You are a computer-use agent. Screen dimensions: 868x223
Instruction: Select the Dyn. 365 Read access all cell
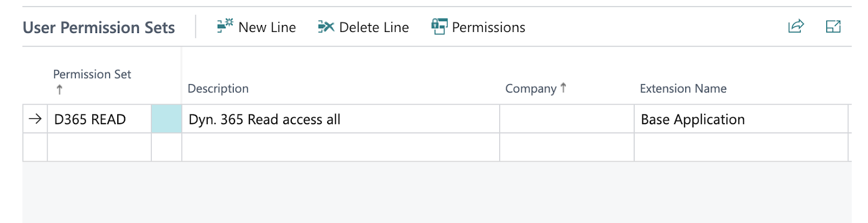point(341,119)
